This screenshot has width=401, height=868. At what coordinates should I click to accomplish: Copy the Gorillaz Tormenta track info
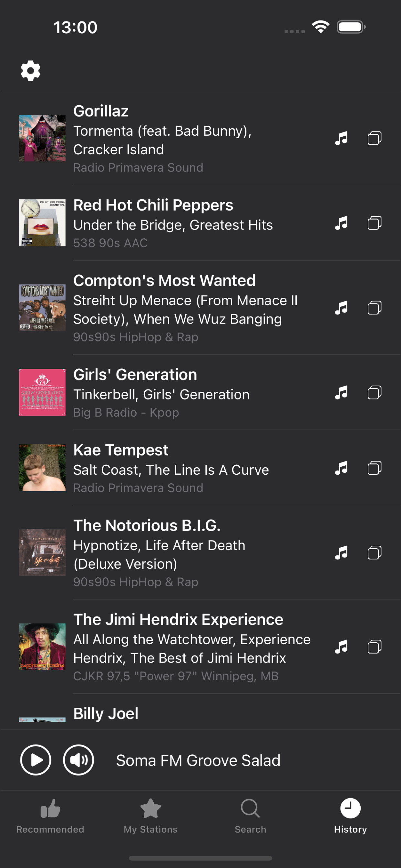coord(374,138)
